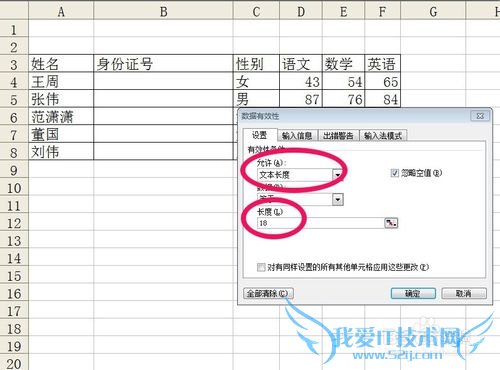
Task: Select row 10 header
Action: 14,188
